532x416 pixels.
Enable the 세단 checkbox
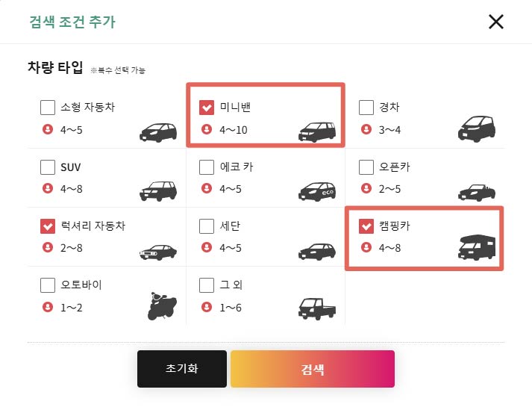207,226
